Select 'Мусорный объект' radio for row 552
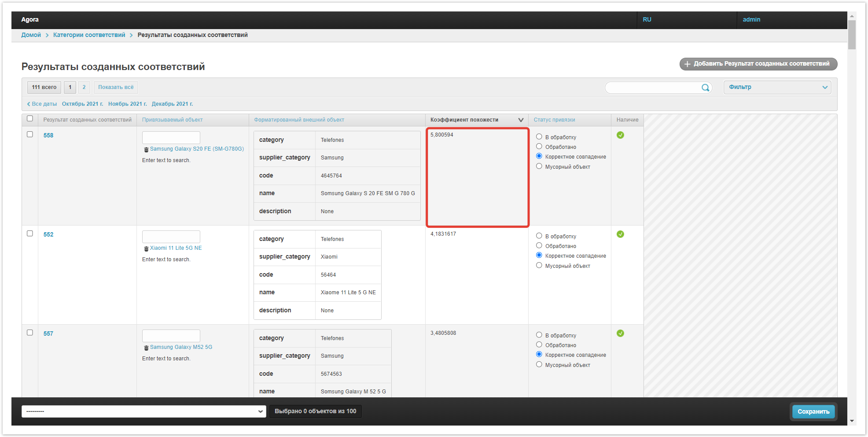868x437 pixels. pyautogui.click(x=539, y=266)
